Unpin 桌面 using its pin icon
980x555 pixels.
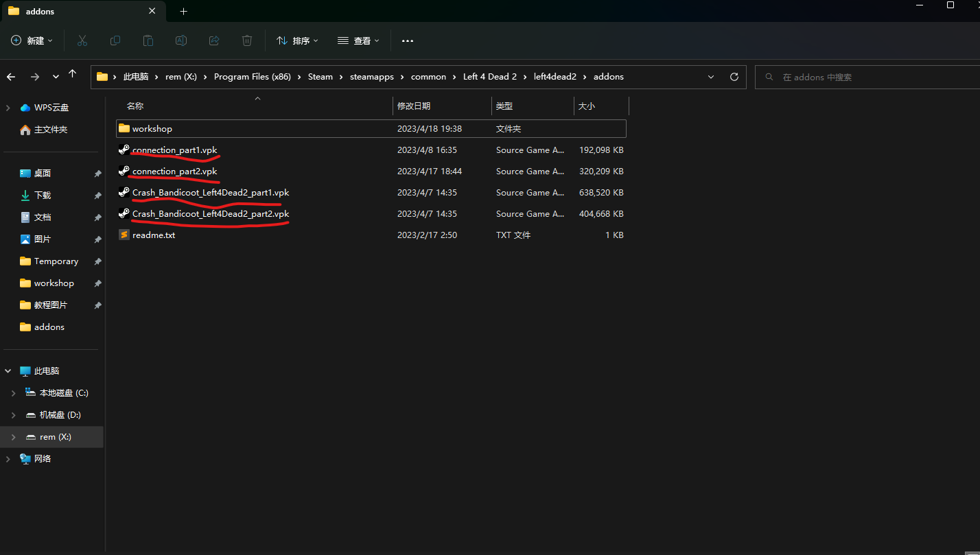[x=97, y=174]
